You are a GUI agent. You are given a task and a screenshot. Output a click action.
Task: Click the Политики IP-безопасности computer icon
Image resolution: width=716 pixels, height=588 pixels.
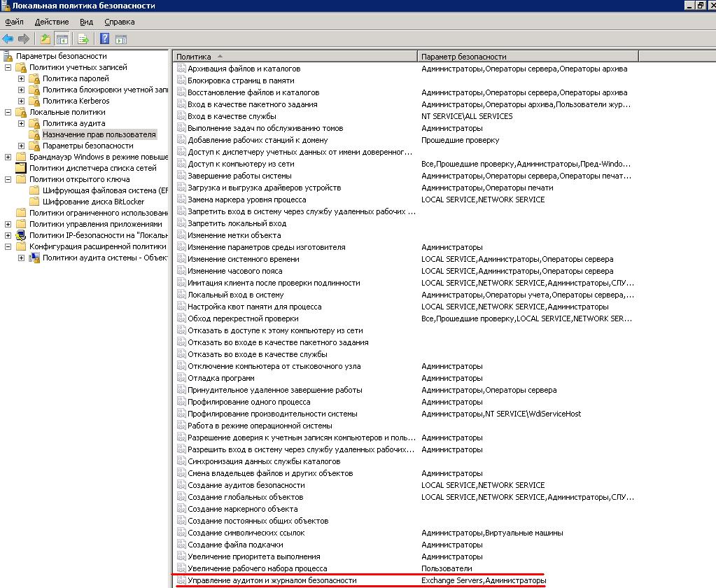click(21, 235)
